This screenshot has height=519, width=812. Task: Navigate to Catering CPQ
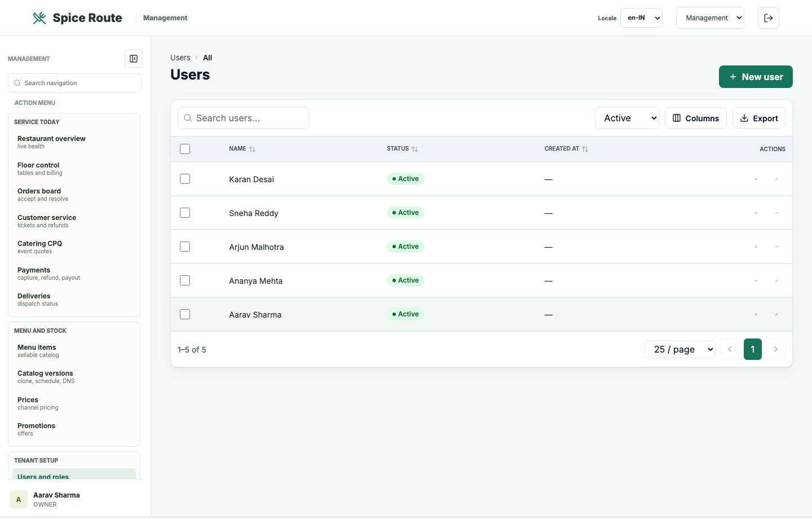coord(74,247)
